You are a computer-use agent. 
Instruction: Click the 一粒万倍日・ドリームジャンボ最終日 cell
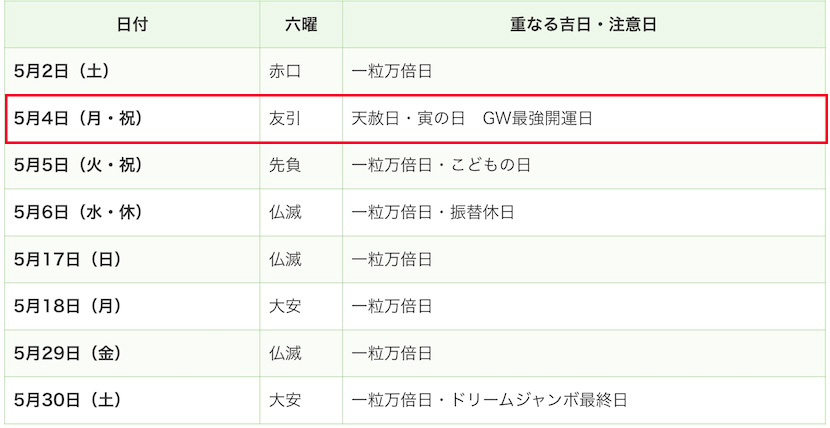(x=584, y=399)
